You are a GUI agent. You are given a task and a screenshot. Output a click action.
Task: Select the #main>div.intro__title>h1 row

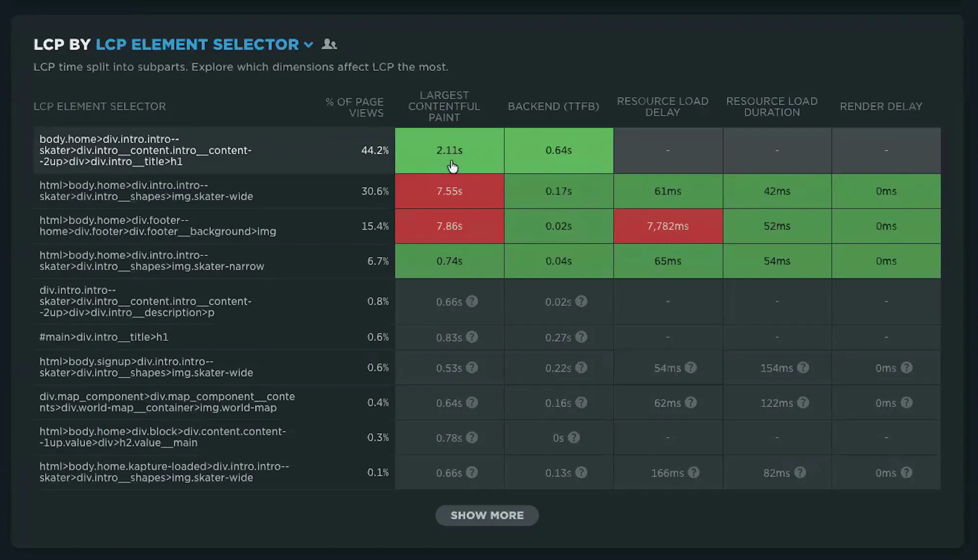tap(487, 337)
